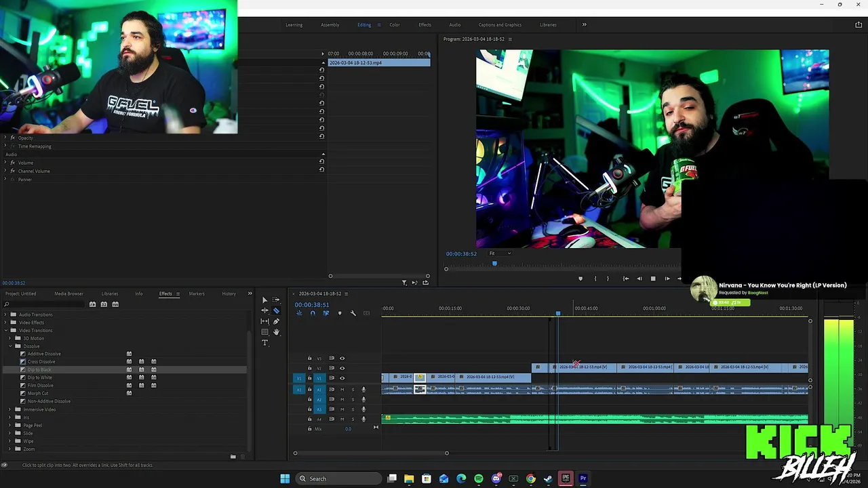868x488 pixels.
Task: Click the nest sequence insert icon
Action: point(299,313)
